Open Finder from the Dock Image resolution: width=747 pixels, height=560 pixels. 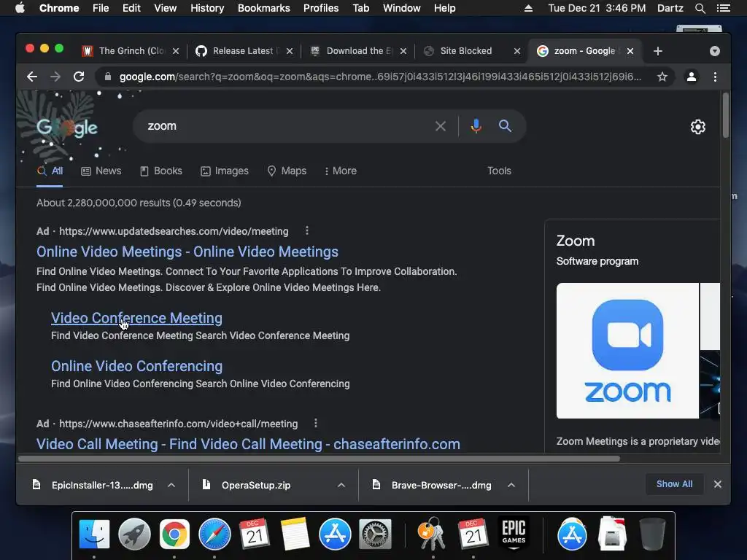pyautogui.click(x=94, y=534)
